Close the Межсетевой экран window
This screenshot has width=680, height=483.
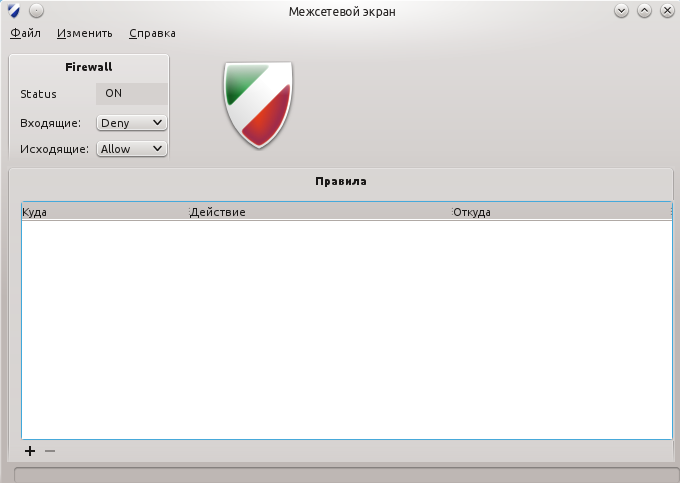667,11
